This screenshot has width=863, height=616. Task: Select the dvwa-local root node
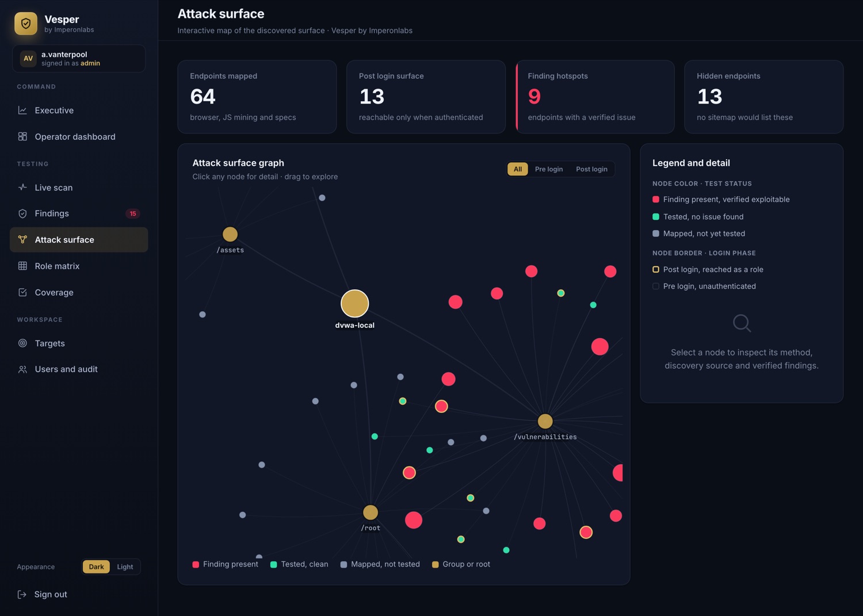point(354,304)
